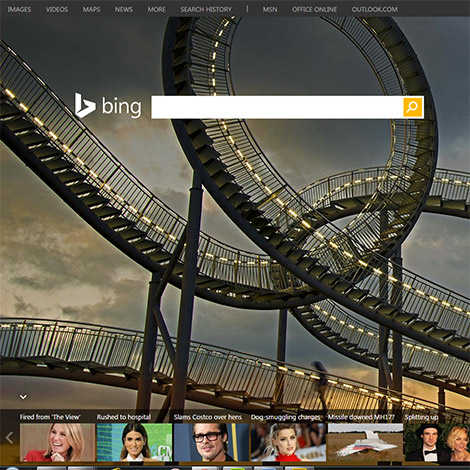The width and height of the screenshot is (470, 470).
Task: Focus the Bing search box
Action: point(277,107)
